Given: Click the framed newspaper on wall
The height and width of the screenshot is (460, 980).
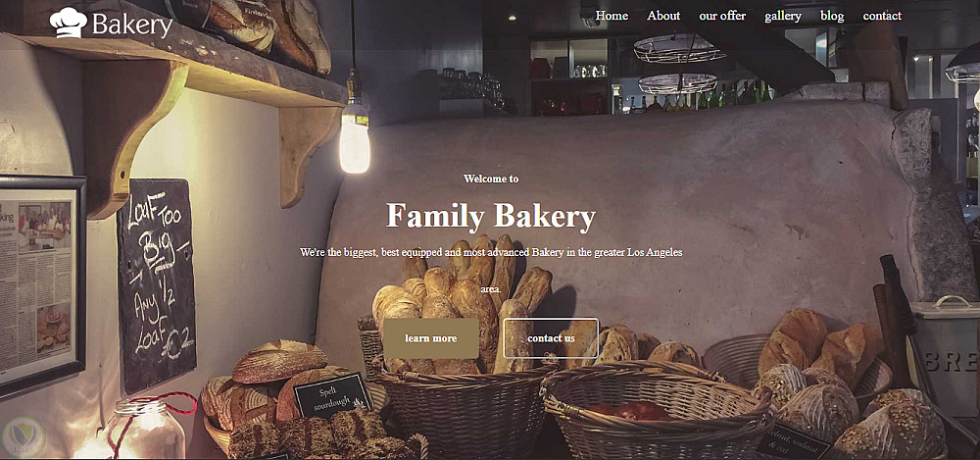Looking at the screenshot, I should pos(41,284).
